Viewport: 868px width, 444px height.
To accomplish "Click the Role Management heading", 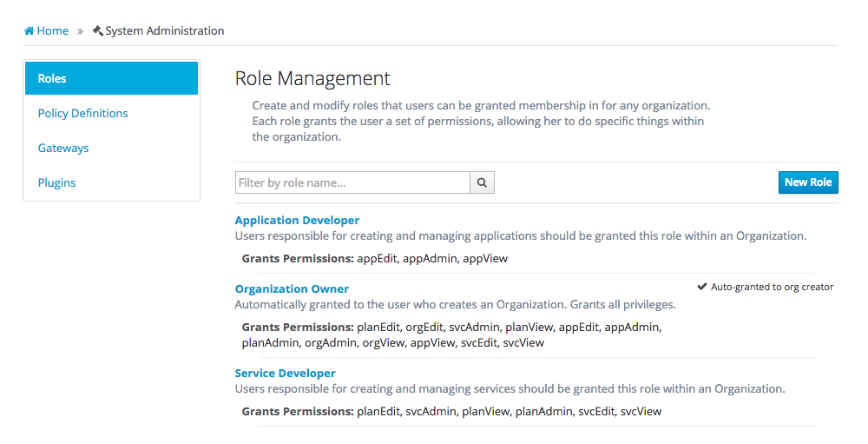I will 312,78.
